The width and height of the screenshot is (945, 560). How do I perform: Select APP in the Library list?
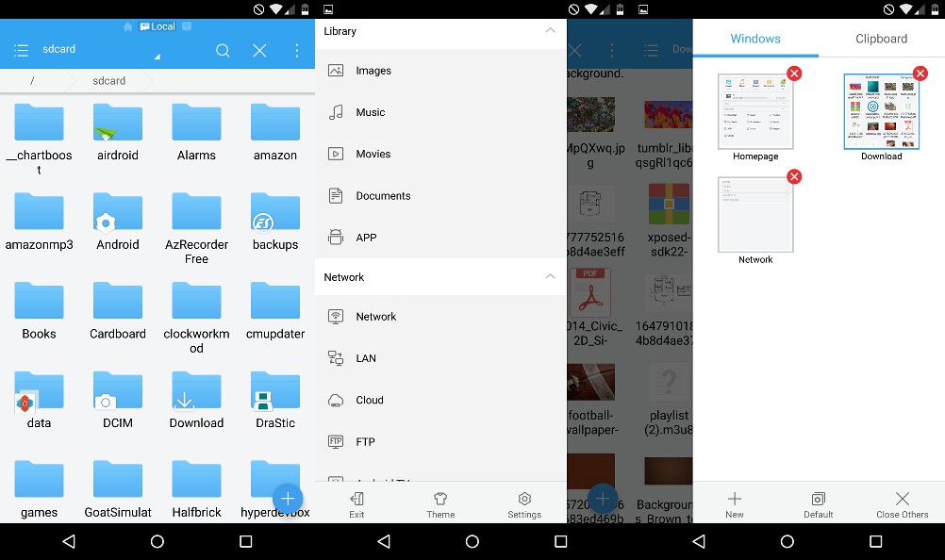(x=440, y=238)
